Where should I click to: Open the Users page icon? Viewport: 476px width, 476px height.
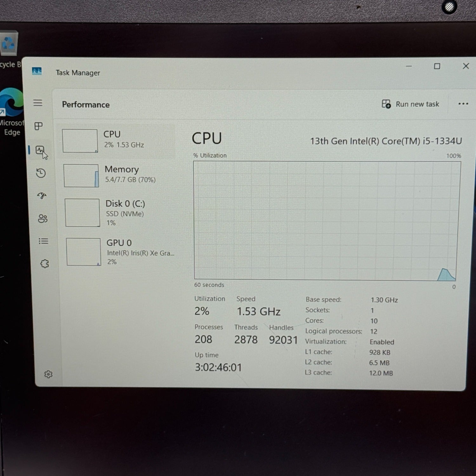click(x=43, y=218)
